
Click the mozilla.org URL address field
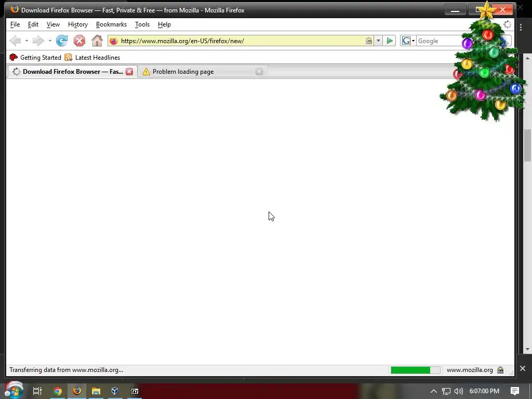tap(241, 41)
